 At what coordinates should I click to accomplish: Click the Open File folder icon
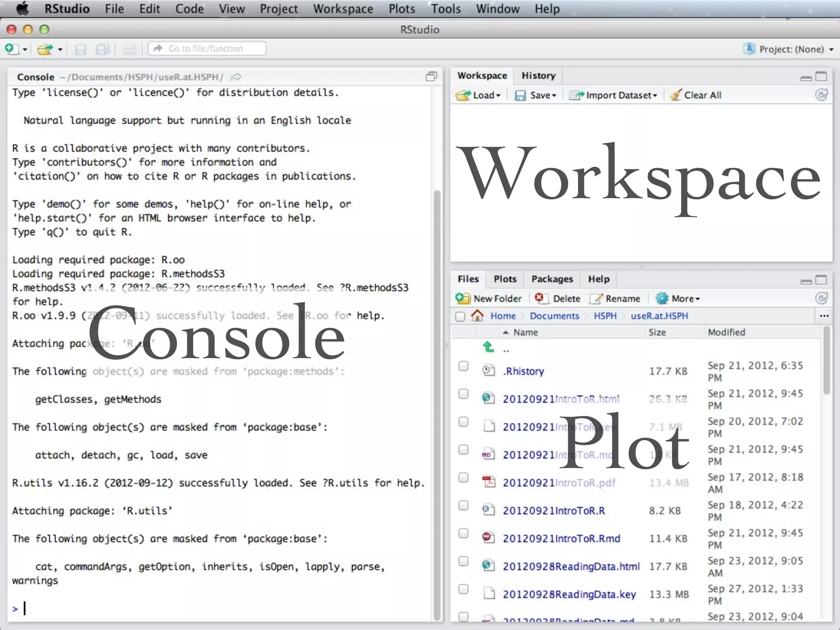pyautogui.click(x=45, y=49)
